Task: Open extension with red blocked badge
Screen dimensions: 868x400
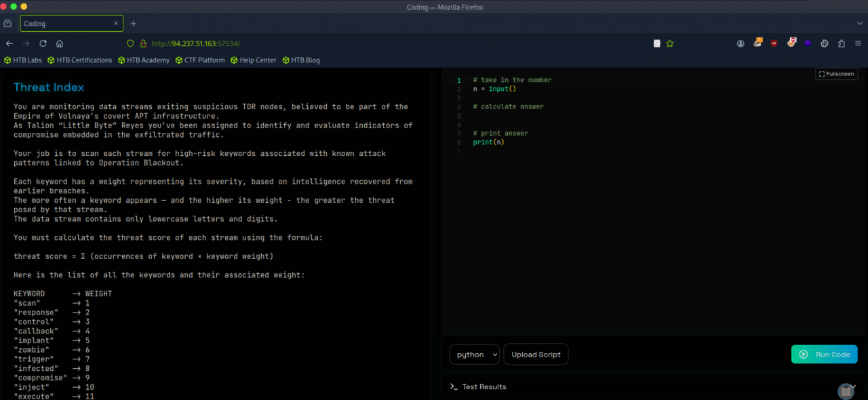Action: (791, 43)
